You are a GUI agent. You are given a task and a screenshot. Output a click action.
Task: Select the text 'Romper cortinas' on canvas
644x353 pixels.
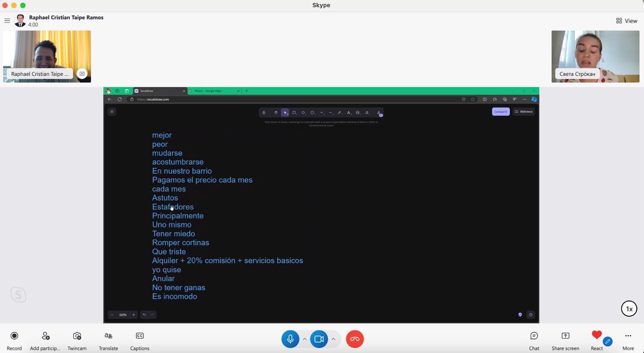click(181, 243)
